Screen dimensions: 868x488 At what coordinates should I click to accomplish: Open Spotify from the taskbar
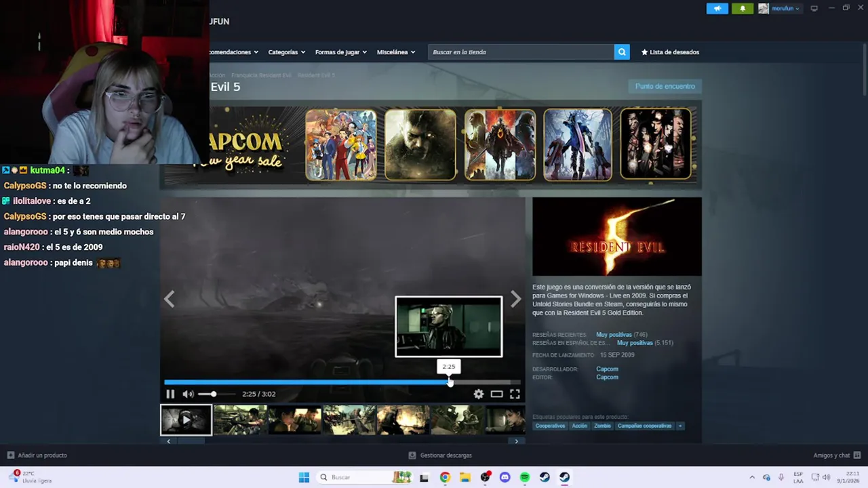(524, 477)
